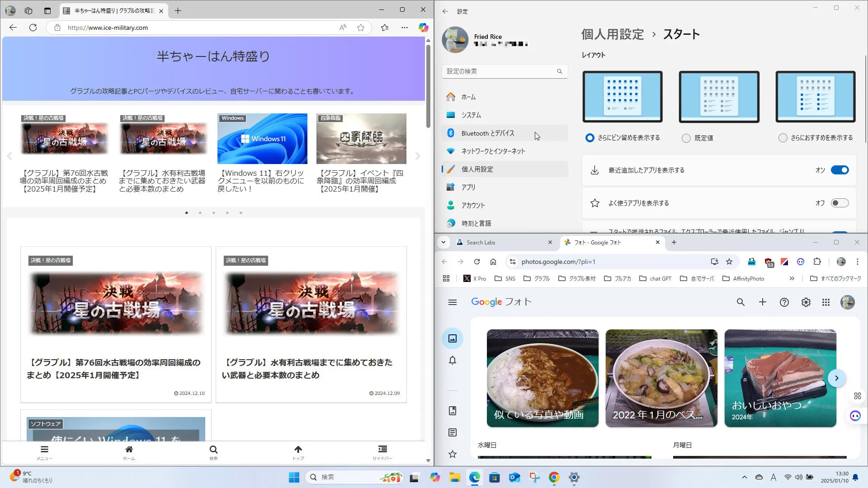Go back with arrow in Settings window
This screenshot has width=868, height=488.
[x=445, y=11]
